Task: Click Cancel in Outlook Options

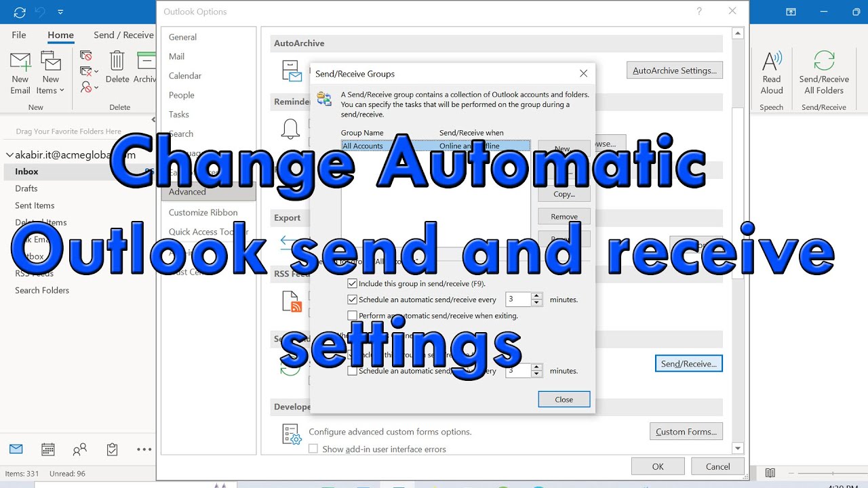Action: [717, 466]
